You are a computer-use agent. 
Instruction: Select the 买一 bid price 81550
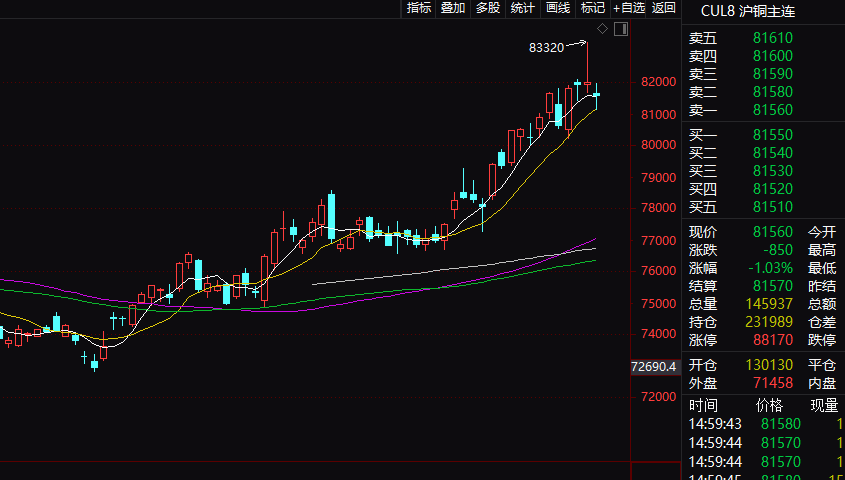tap(772, 134)
